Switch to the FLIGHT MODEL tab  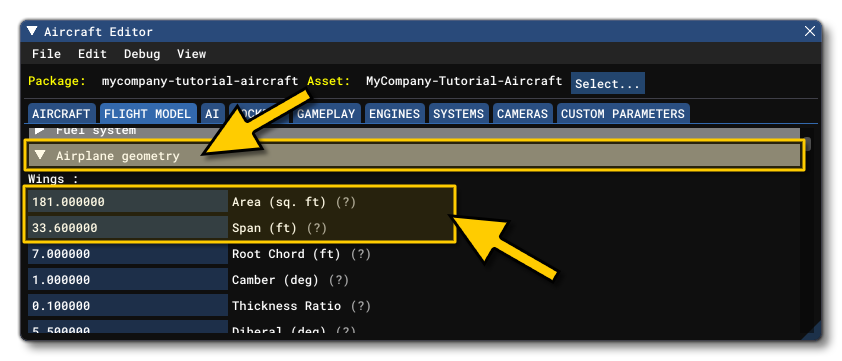point(147,114)
